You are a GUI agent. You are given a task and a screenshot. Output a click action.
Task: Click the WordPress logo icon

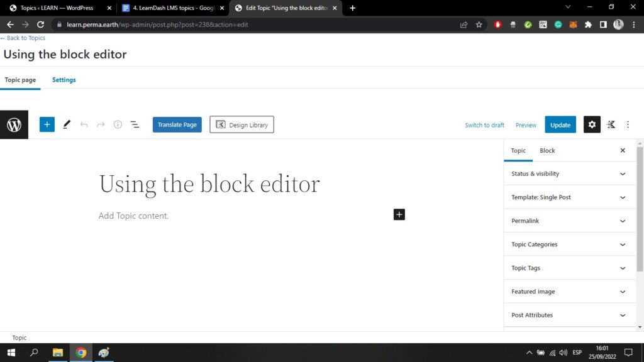pyautogui.click(x=14, y=124)
